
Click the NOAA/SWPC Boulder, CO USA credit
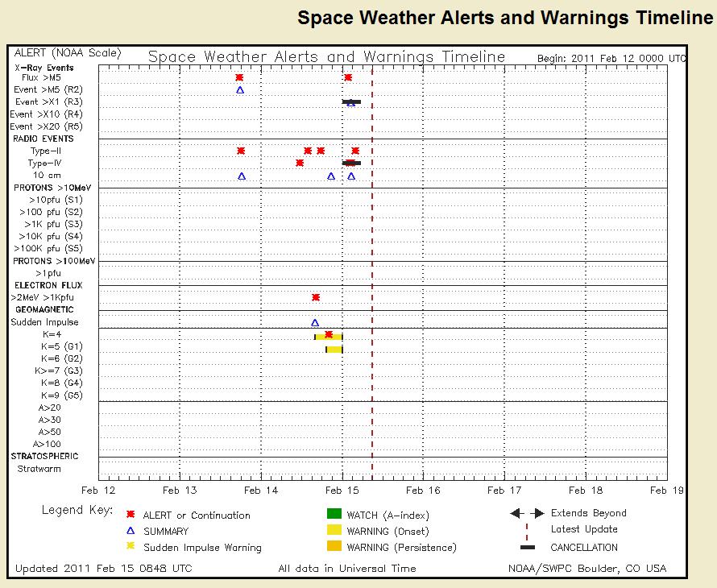[587, 569]
